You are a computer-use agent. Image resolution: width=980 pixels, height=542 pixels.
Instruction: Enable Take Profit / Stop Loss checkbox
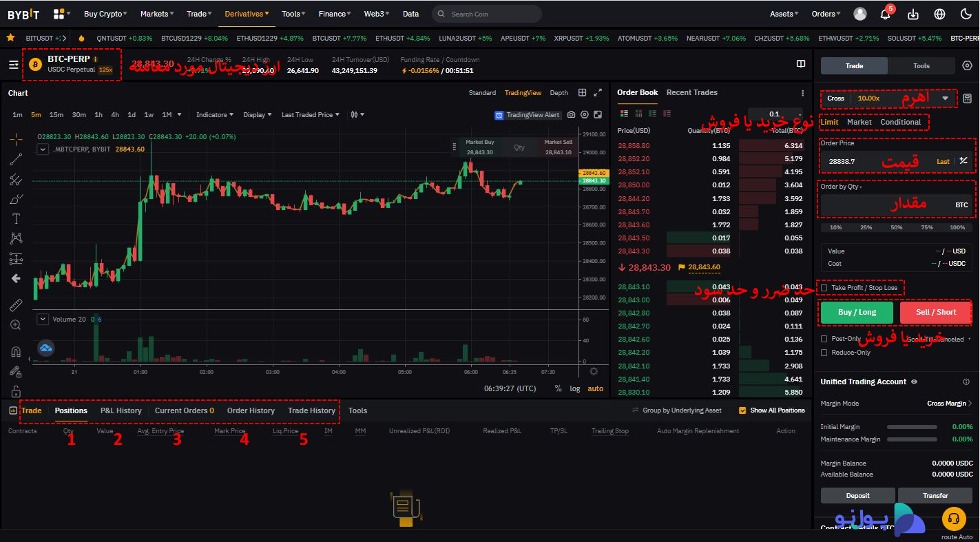click(824, 288)
